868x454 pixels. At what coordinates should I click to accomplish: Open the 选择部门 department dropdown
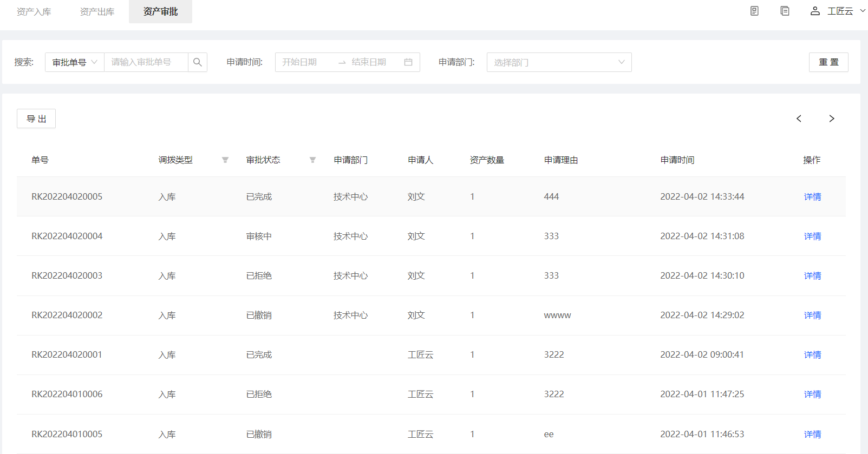[559, 62]
